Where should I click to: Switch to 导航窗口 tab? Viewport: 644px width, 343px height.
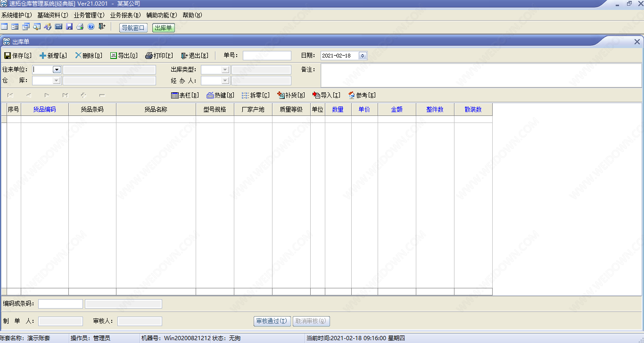(x=133, y=28)
